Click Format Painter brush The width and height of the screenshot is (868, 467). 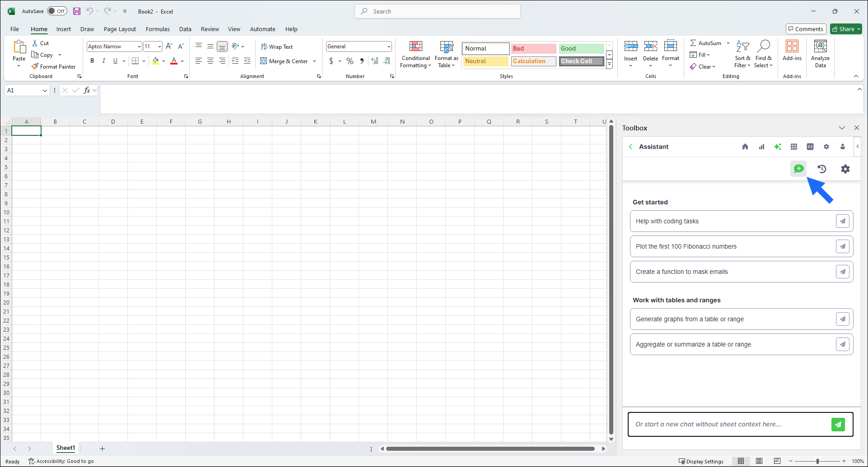coord(54,67)
